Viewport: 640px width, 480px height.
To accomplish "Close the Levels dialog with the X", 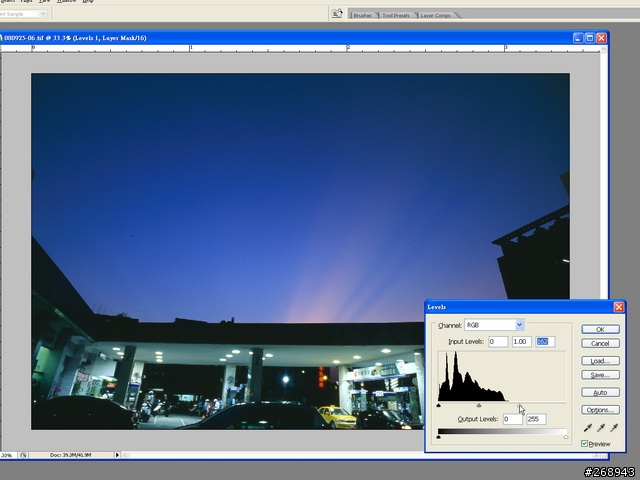I will 619,307.
